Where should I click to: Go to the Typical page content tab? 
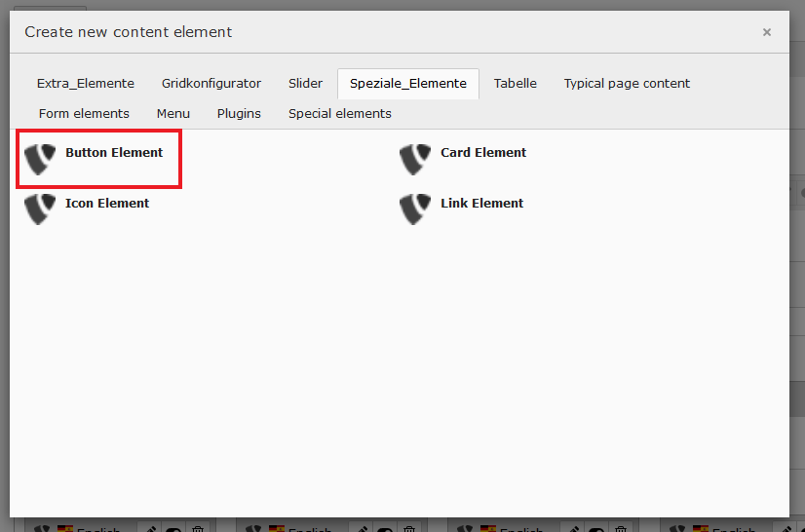coord(627,83)
